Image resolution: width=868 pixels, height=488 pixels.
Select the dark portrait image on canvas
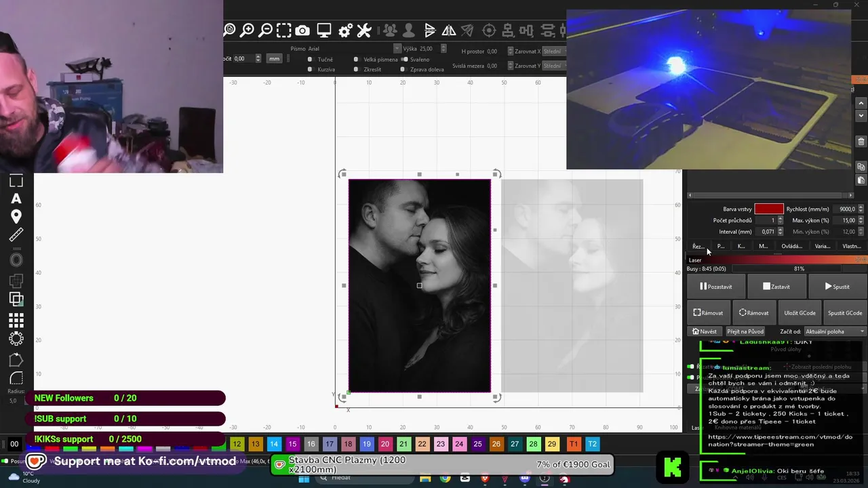(x=419, y=285)
